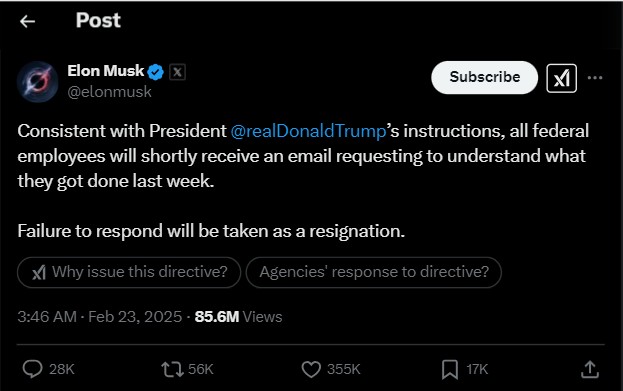Open the three-dot more options menu
The width and height of the screenshot is (623, 391).
coord(595,77)
